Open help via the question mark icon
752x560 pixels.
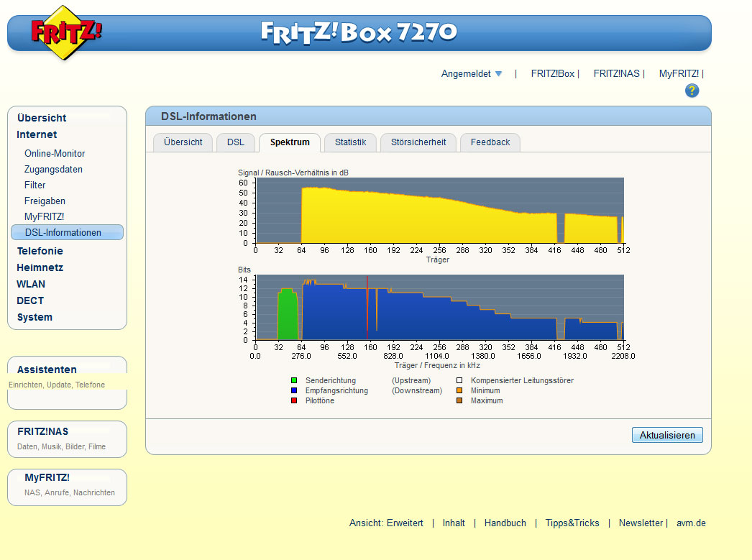coord(692,90)
